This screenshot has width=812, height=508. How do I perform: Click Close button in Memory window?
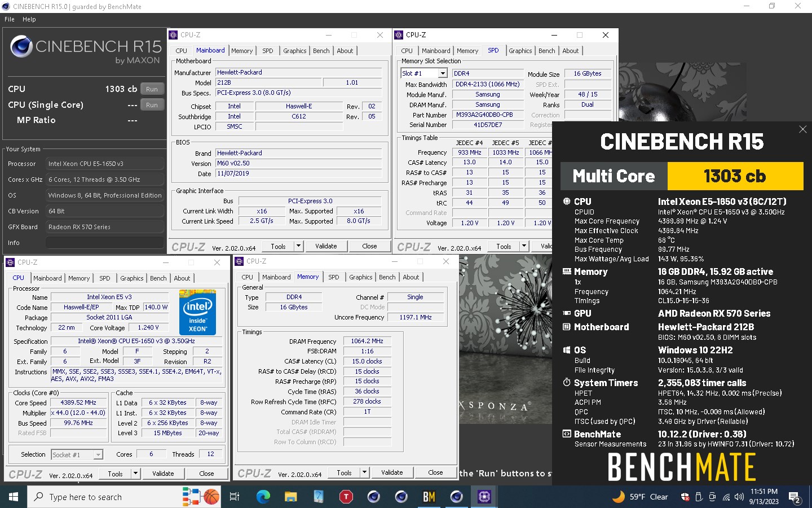tap(435, 472)
